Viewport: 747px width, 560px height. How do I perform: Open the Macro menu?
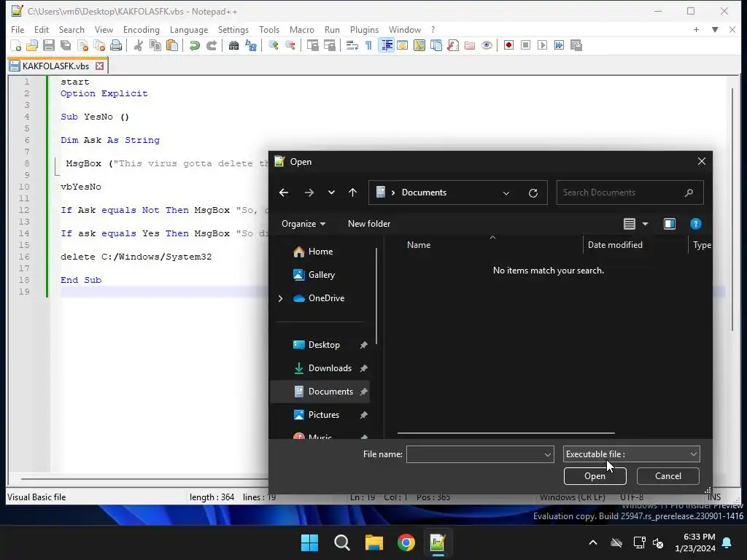[301, 29]
